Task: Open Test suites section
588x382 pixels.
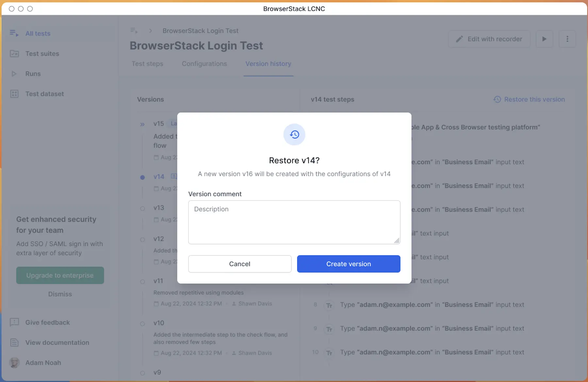Action: click(42, 54)
